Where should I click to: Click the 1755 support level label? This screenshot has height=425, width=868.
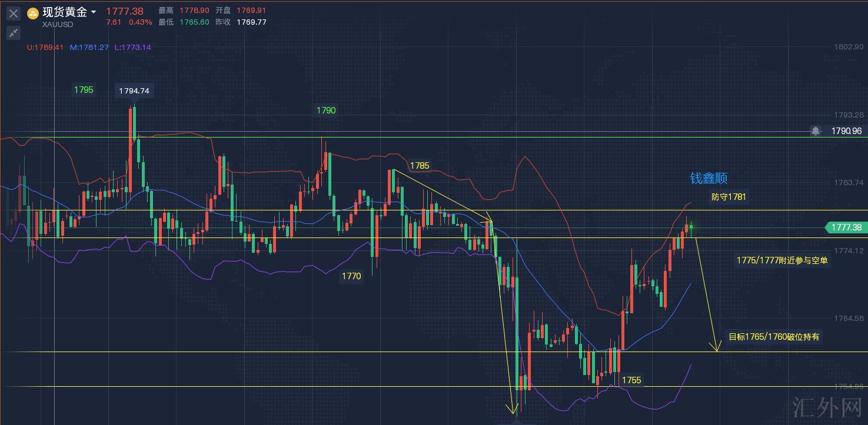click(631, 380)
